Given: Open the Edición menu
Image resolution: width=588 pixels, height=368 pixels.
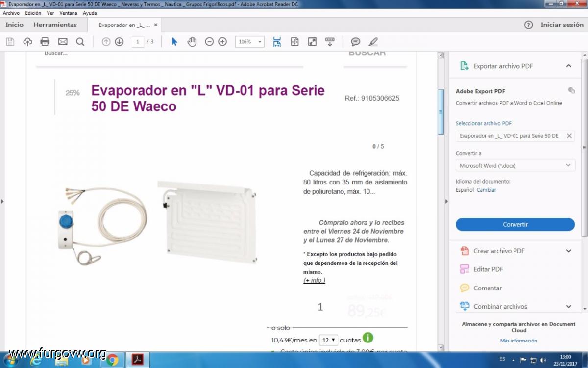Looking at the screenshot, I should click(33, 13).
